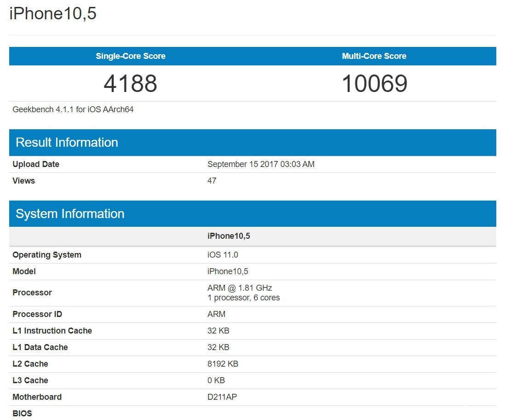Click the System Information section header
The width and height of the screenshot is (511, 420).
click(x=70, y=214)
